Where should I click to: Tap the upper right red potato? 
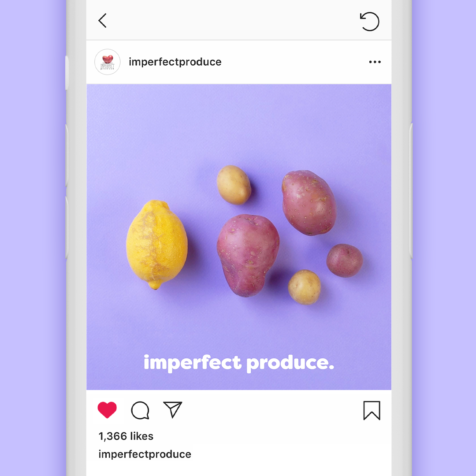(309, 203)
